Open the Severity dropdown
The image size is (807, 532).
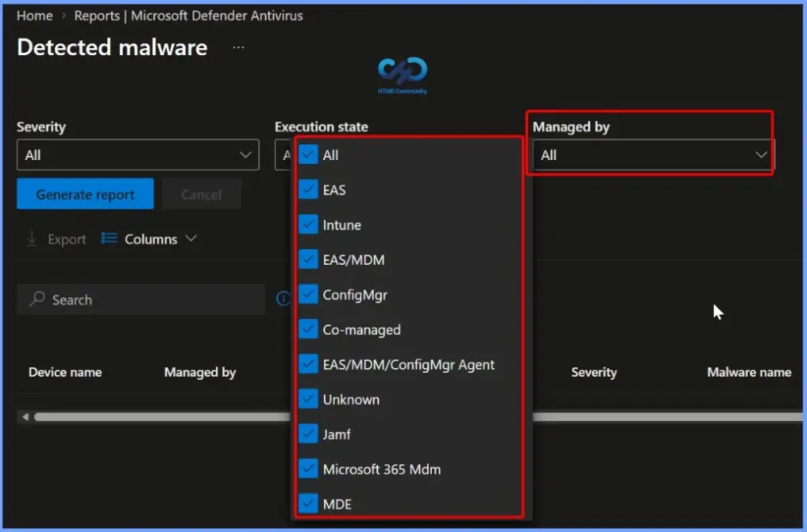(x=138, y=154)
